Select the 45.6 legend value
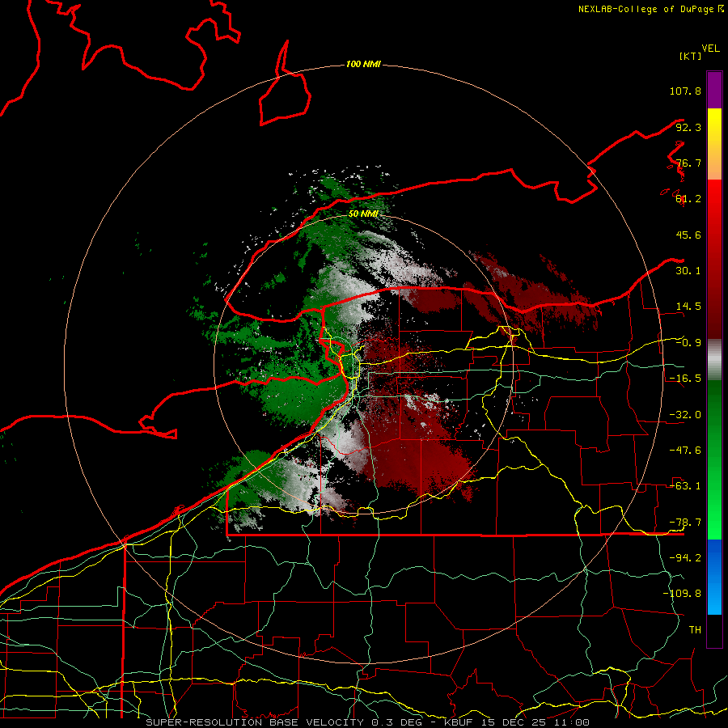 click(688, 235)
